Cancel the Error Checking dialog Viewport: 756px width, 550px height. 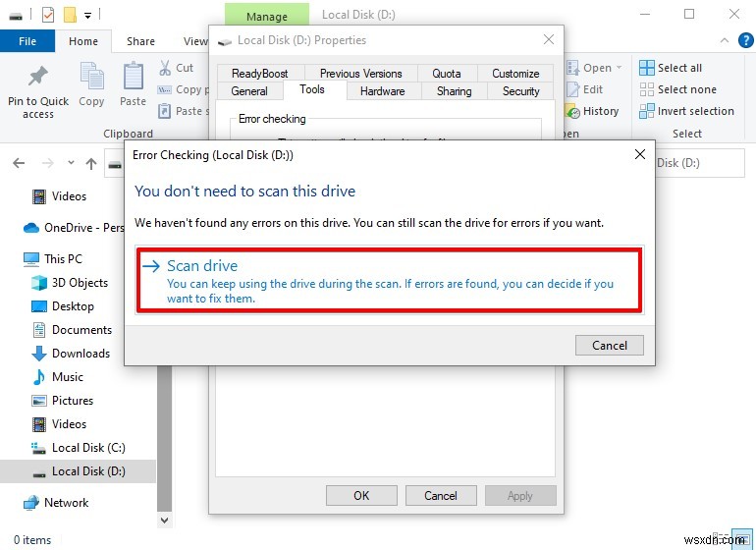coord(609,346)
